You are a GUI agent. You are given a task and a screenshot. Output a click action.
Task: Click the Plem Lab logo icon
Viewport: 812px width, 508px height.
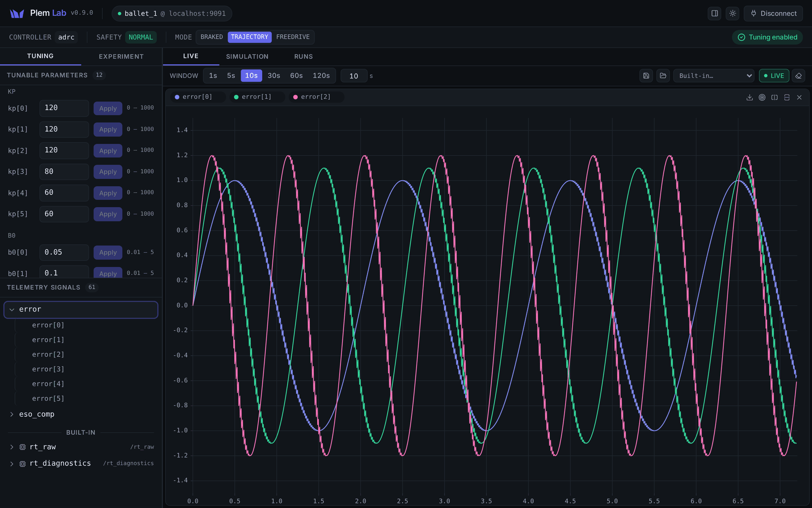(x=17, y=14)
